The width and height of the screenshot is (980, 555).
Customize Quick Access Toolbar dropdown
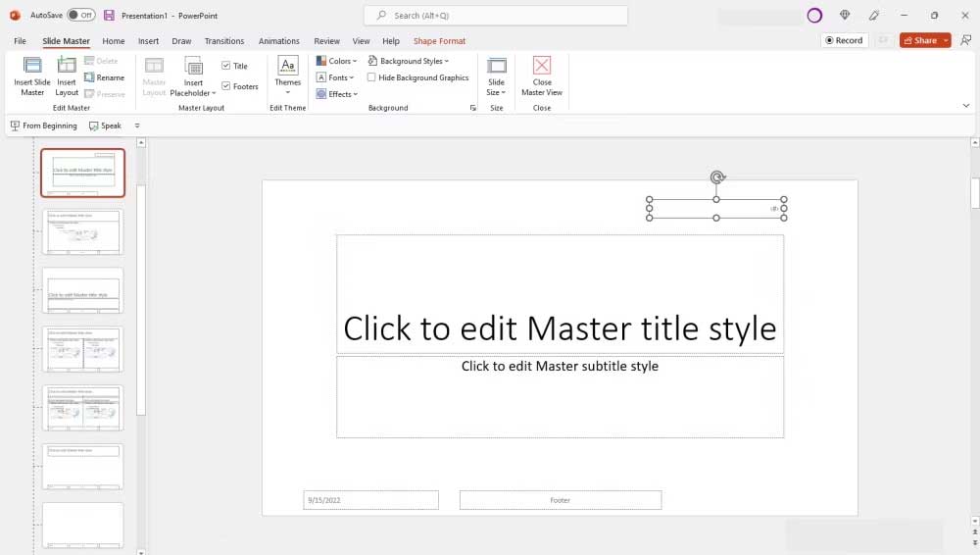tap(137, 126)
